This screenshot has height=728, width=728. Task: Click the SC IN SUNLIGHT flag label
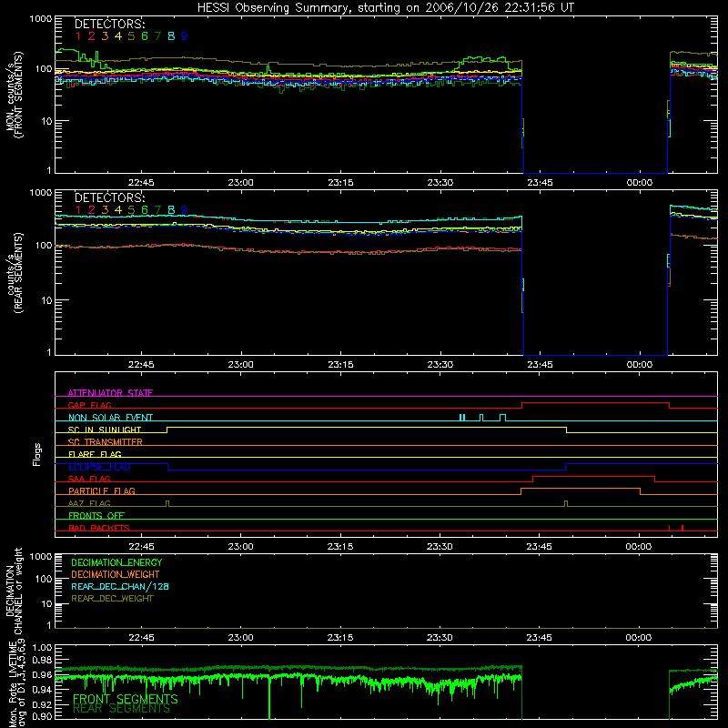(x=105, y=430)
